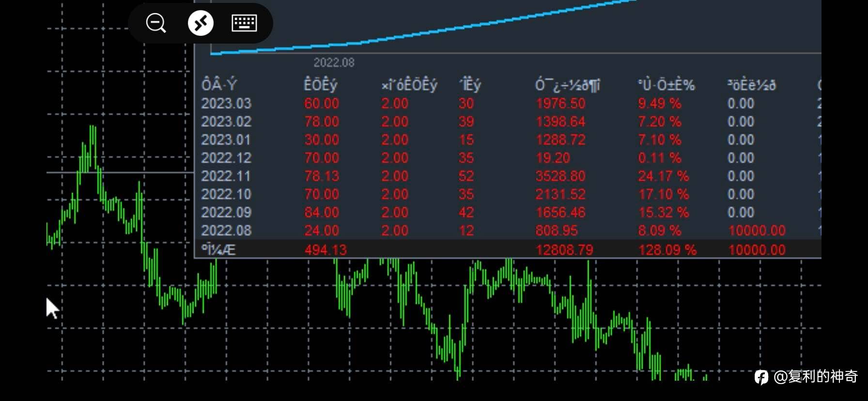Tap the remote desktop connection icon
This screenshot has height=401, width=868.
[x=201, y=23]
